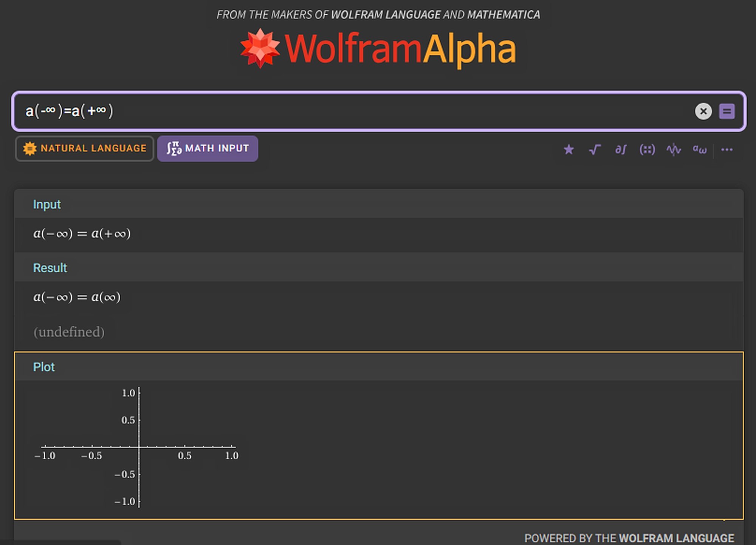Click the Result pod header
Screen dimensions: 756x545
(x=50, y=268)
